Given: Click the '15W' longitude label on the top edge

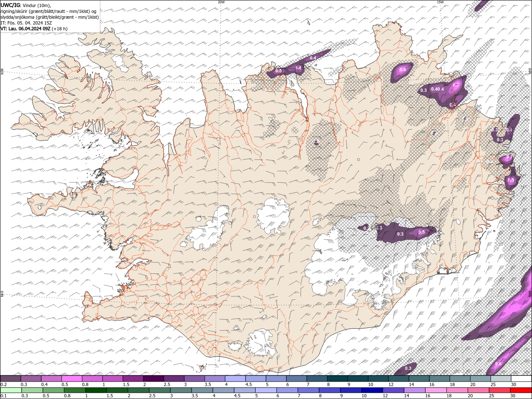Looking at the screenshot, I should coord(440,2).
